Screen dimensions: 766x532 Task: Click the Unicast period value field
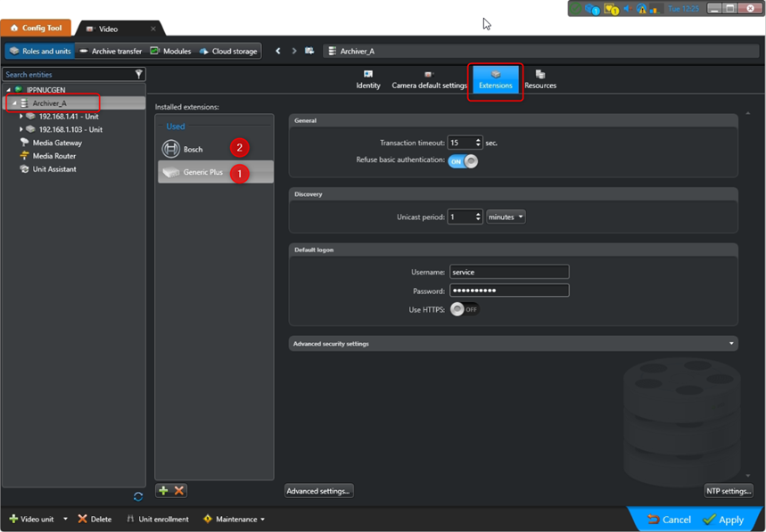click(x=460, y=217)
